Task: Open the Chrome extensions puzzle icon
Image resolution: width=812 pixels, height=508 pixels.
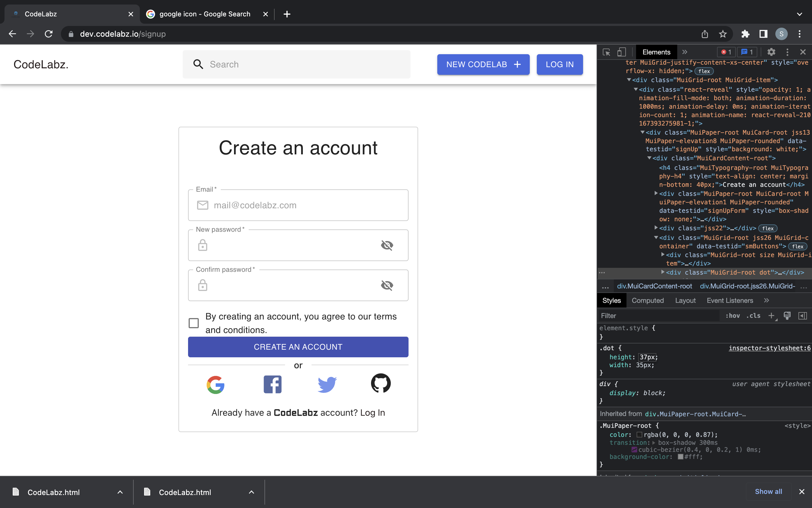Action: pyautogui.click(x=745, y=34)
